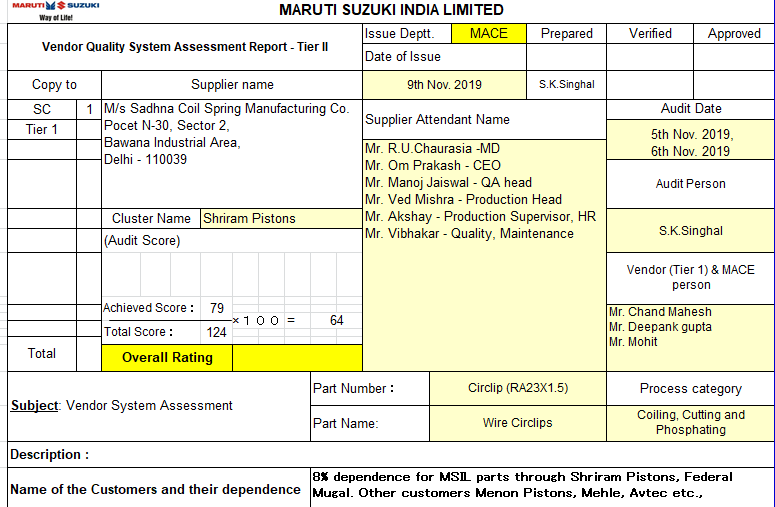Select the '6th Nov. 2019' audit date
This screenshot has height=507, width=775.
click(x=690, y=151)
